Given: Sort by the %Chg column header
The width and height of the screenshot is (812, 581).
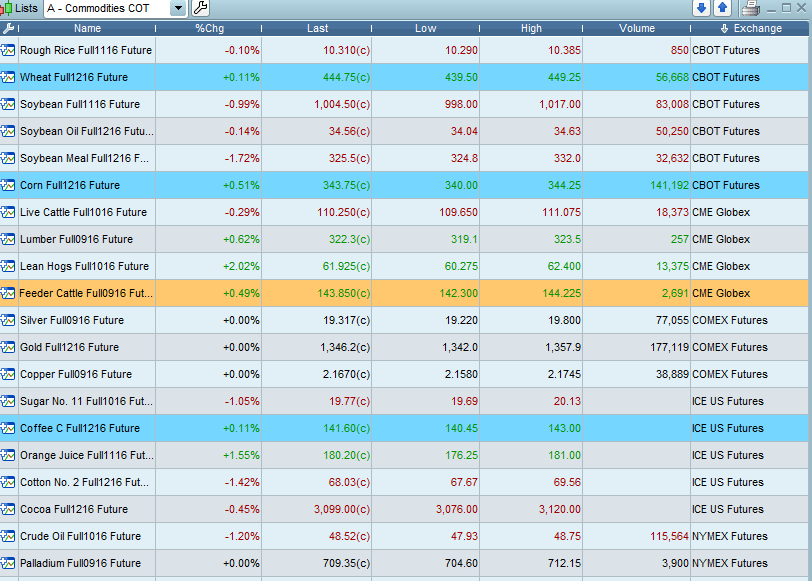Looking at the screenshot, I should pos(209,28).
